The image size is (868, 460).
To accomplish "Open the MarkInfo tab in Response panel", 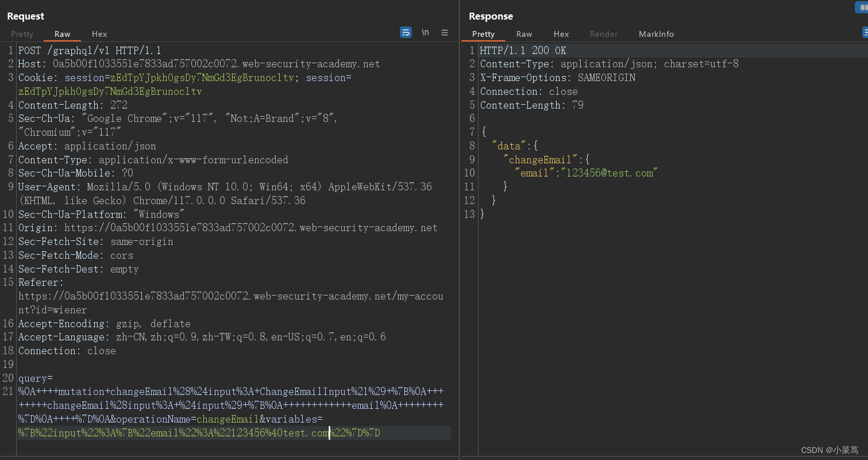I will 656,34.
